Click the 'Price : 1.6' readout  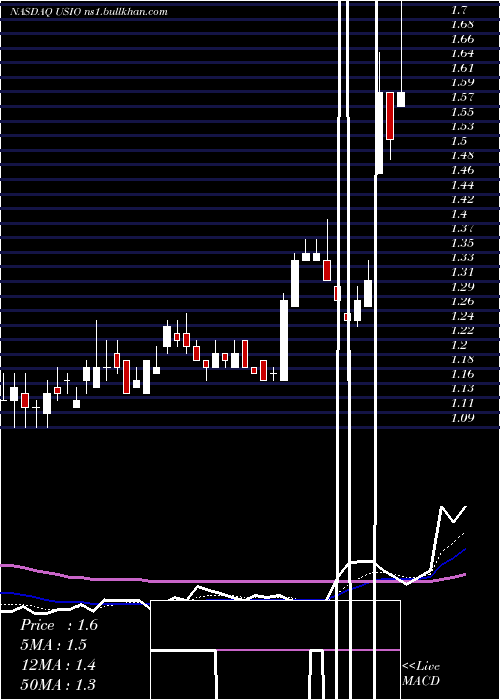(x=59, y=625)
